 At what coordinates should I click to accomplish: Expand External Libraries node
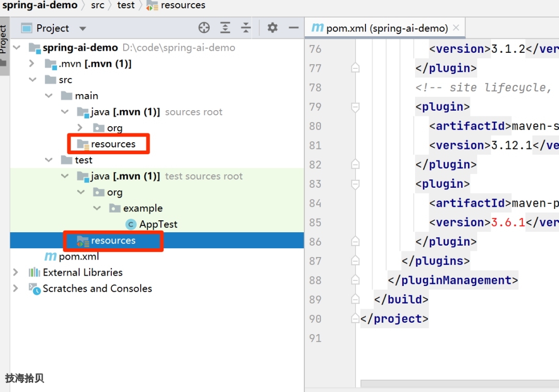pos(16,273)
